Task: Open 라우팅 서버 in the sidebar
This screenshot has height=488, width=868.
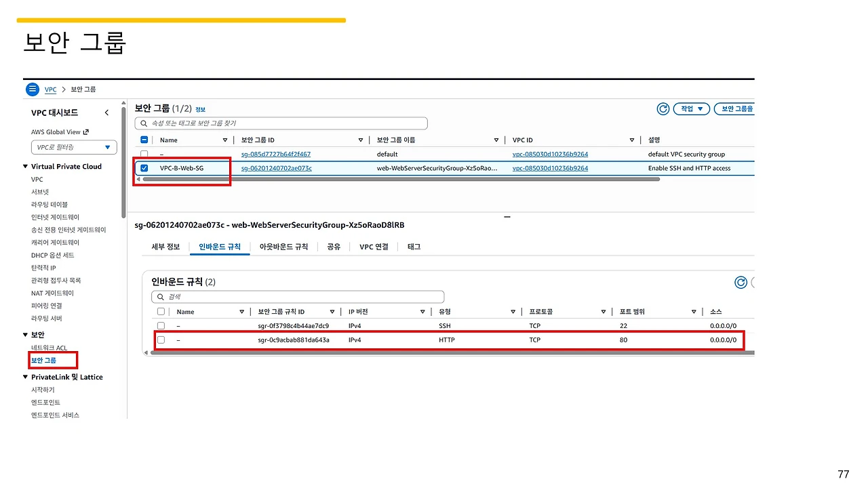Action: point(46,319)
